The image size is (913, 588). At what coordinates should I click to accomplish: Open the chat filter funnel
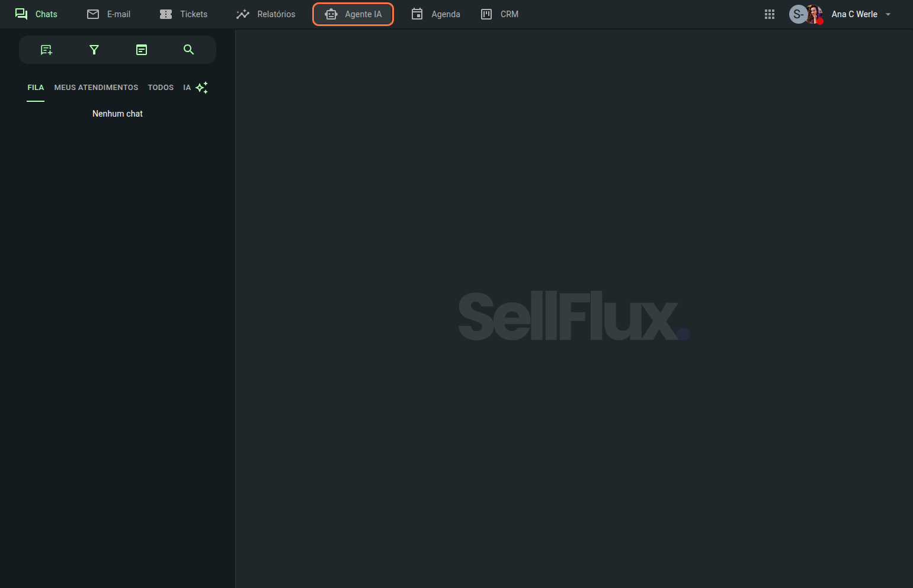pyautogui.click(x=94, y=50)
